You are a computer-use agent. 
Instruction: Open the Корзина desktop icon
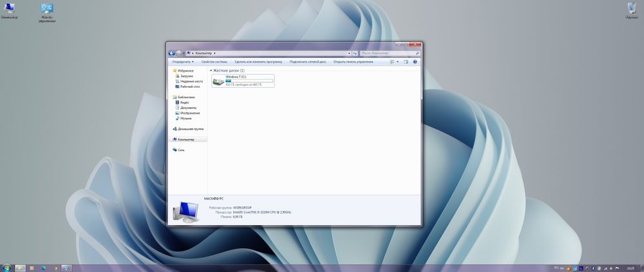[631, 11]
